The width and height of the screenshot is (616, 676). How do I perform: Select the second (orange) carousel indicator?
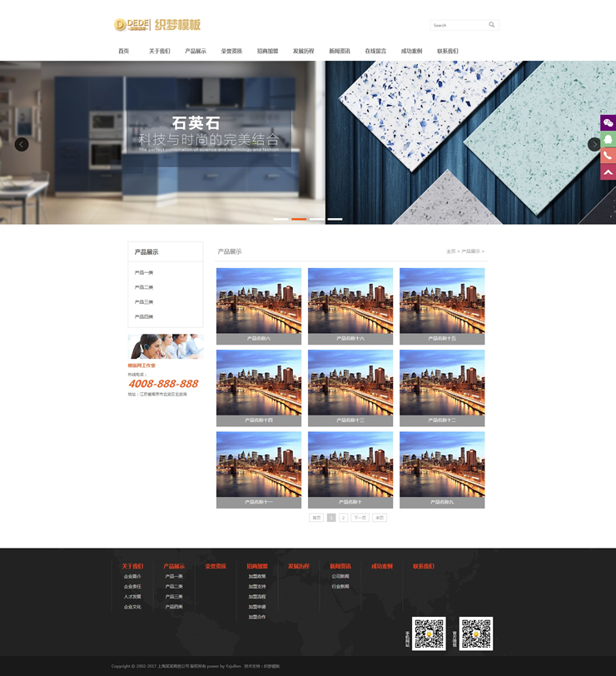(299, 219)
